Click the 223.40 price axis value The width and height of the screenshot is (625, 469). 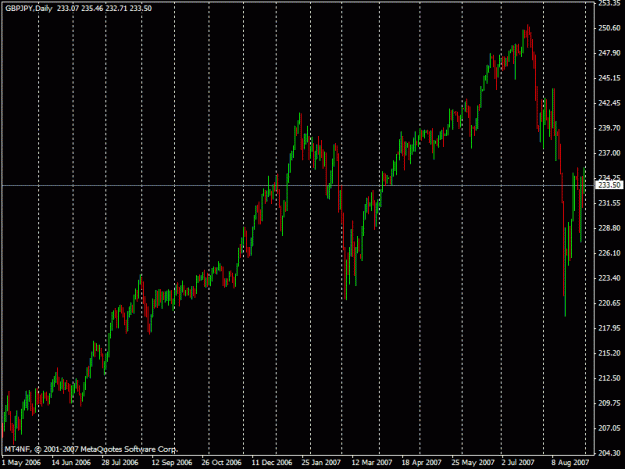[609, 278]
